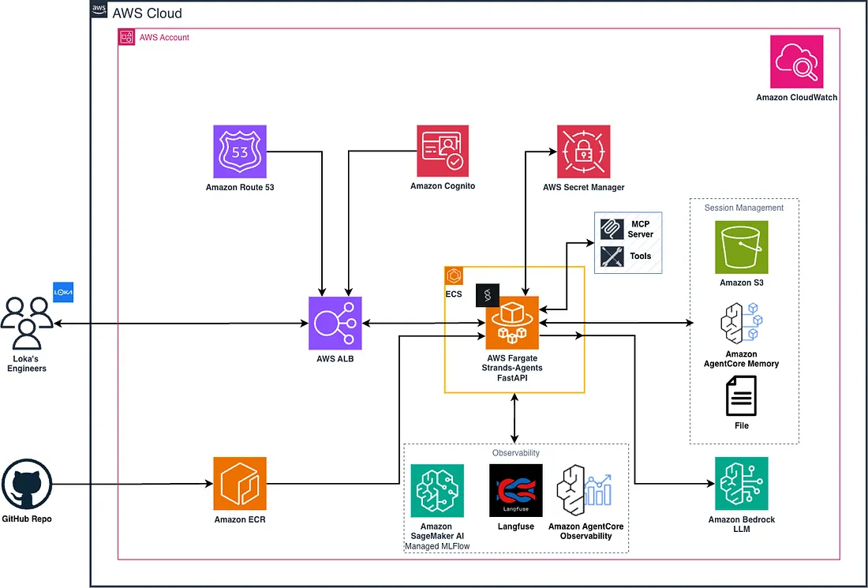
Task: Click the AgentCore Observability chart icon
Action: pos(585,490)
